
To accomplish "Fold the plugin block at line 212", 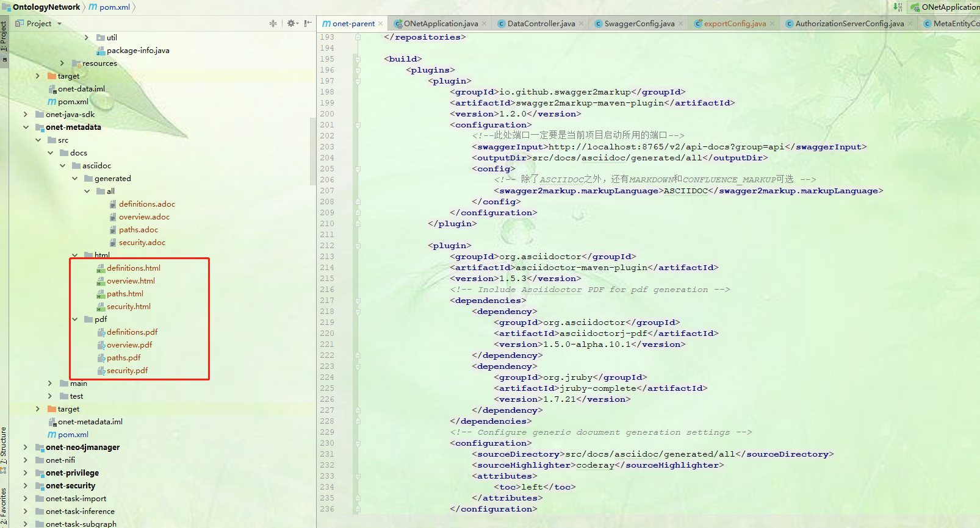I will (x=358, y=246).
